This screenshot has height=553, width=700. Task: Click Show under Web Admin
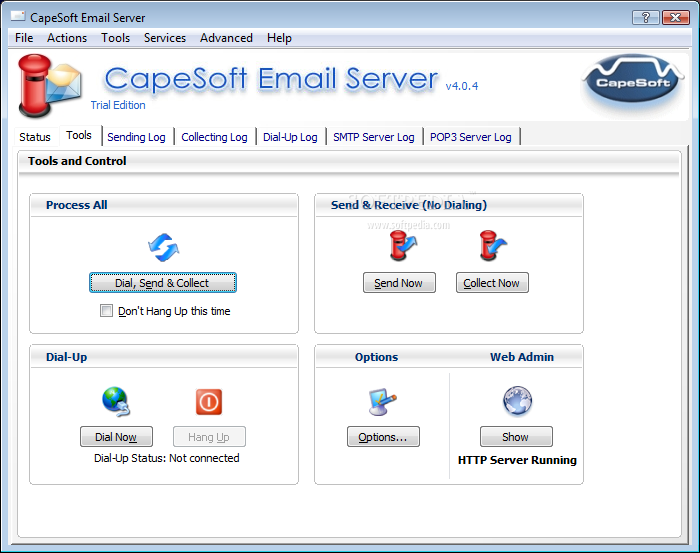516,437
